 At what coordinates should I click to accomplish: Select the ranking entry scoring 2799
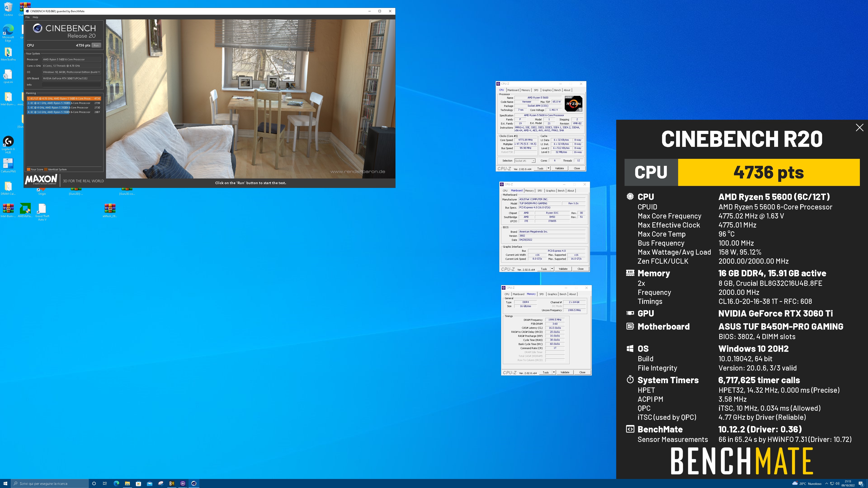coord(64,103)
